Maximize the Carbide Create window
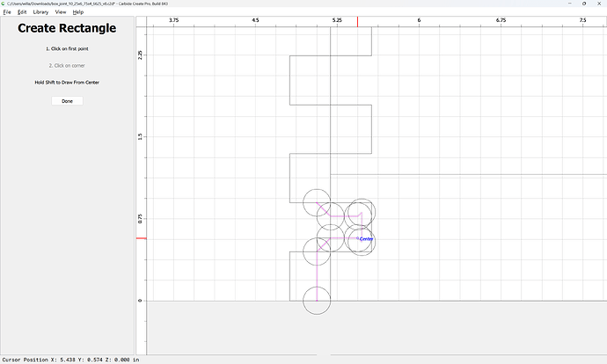This screenshot has height=364, width=607. pyautogui.click(x=584, y=4)
